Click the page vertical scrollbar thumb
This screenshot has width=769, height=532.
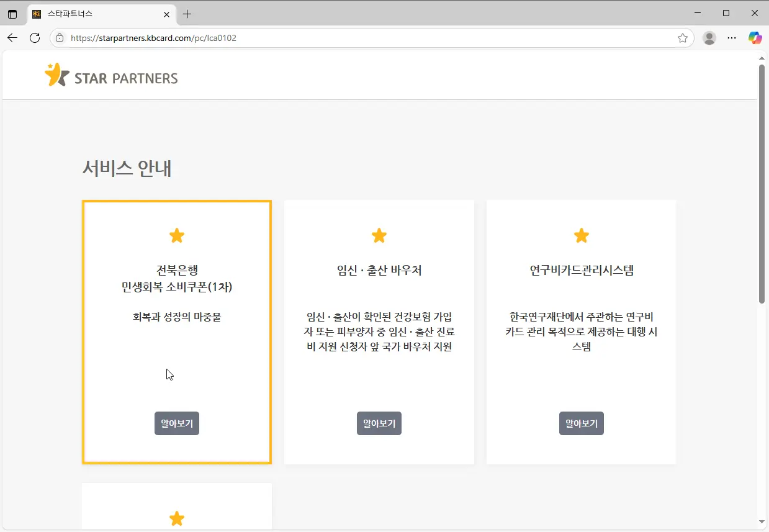[x=762, y=184]
